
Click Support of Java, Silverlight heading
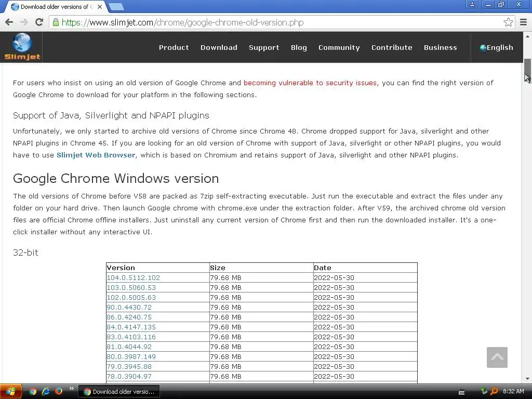[111, 115]
